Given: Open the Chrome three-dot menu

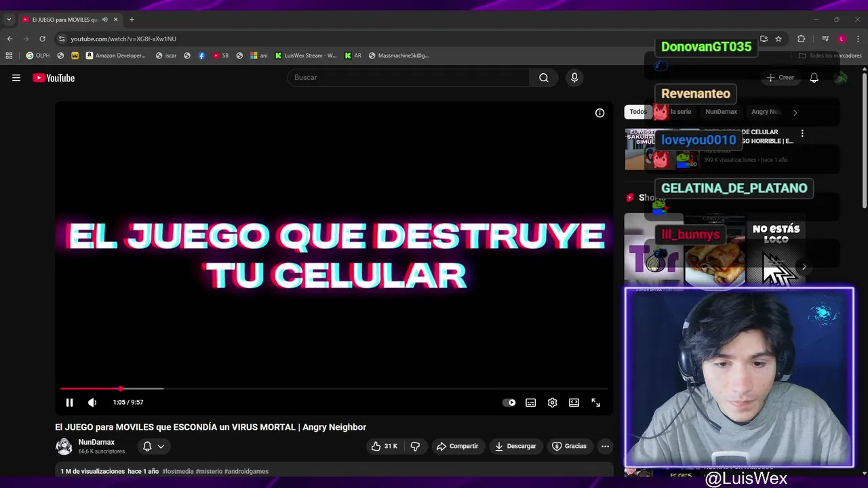Looking at the screenshot, I should pyautogui.click(x=858, y=39).
